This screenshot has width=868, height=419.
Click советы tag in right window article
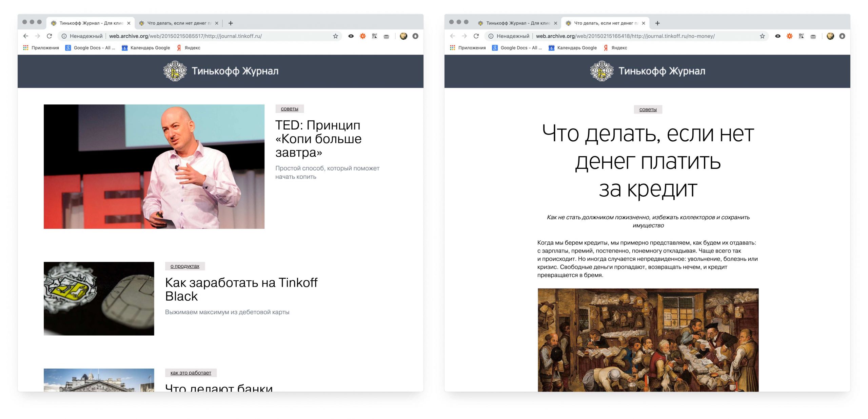[x=648, y=109]
